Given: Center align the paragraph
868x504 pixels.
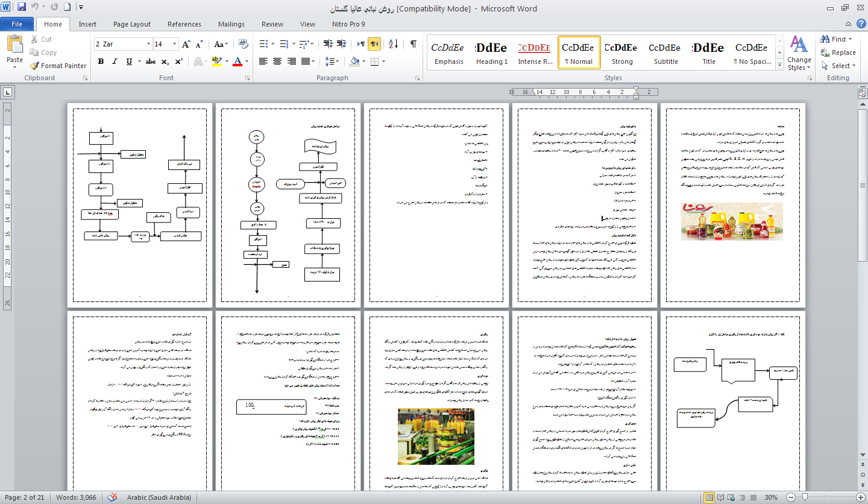Looking at the screenshot, I should tap(277, 61).
